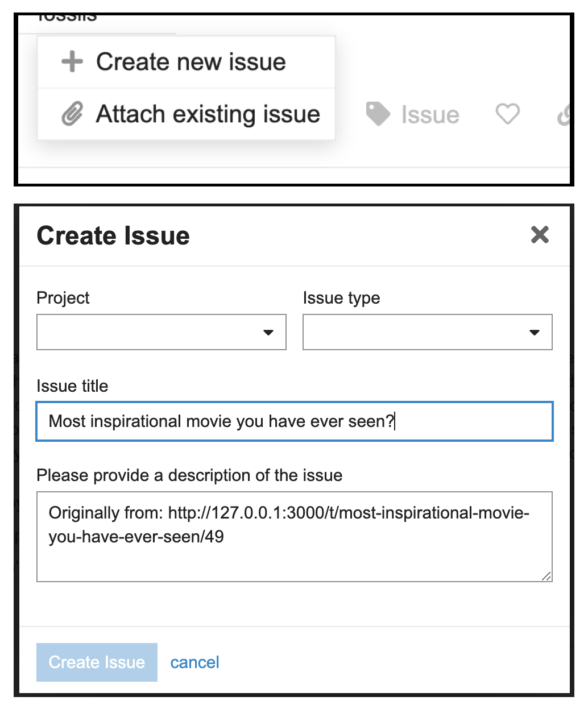Click the plus icon for creating new issue
The height and width of the screenshot is (709, 588).
tap(72, 61)
